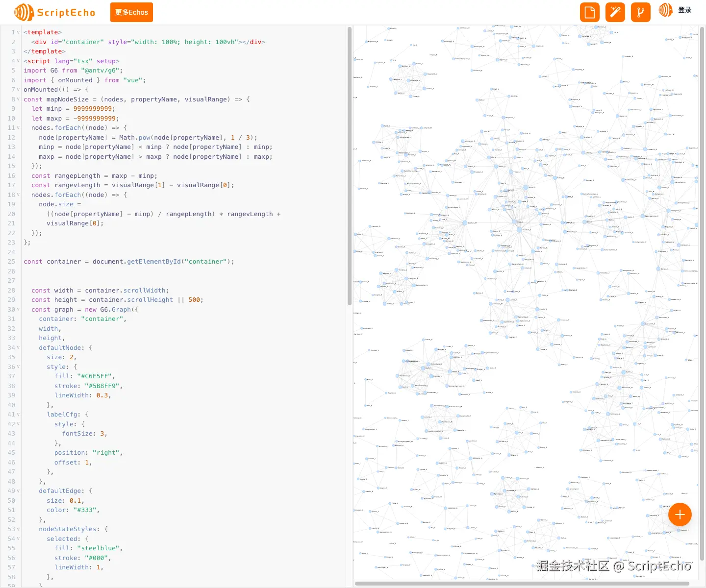Click the fontSize: 3 setting
This screenshot has width=706, height=588.
[x=83, y=434]
